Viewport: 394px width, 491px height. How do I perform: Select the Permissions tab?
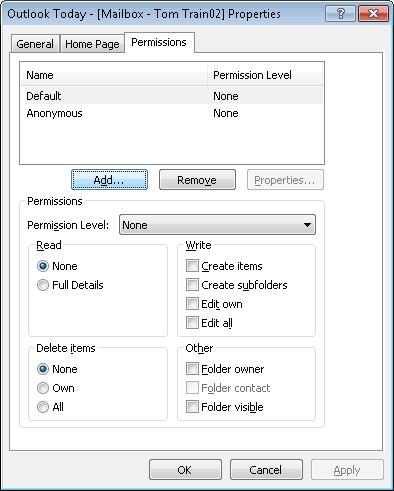pyautogui.click(x=159, y=42)
